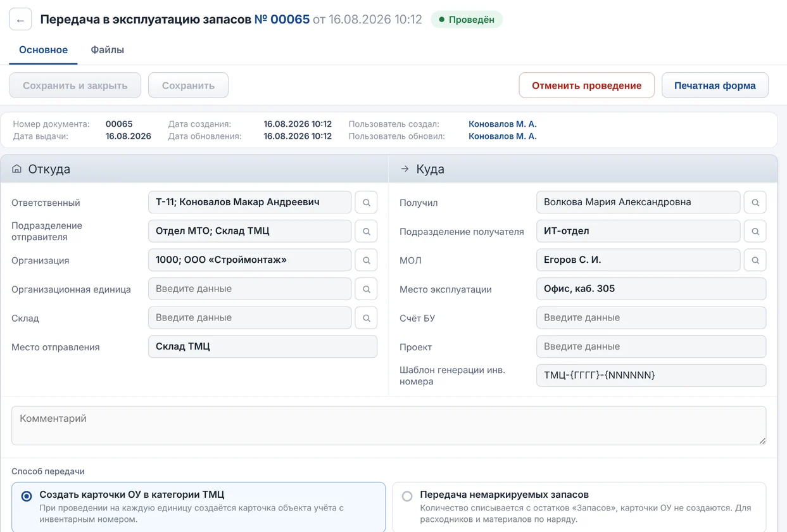Open document number № 00065 link
Image resolution: width=787 pixels, height=532 pixels.
282,20
